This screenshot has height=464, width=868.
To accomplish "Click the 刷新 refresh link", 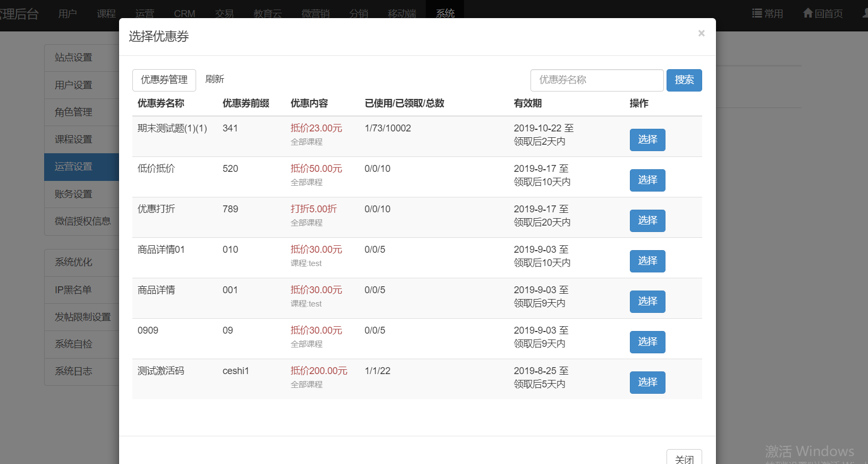I will point(215,79).
